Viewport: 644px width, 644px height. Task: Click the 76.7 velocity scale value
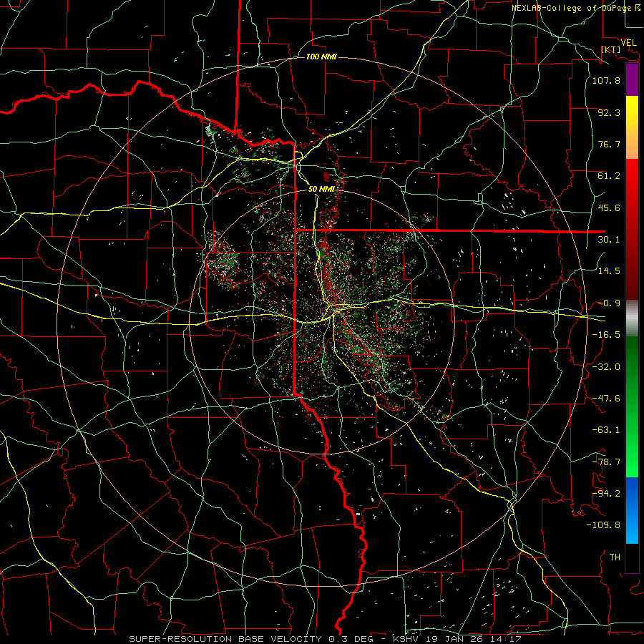point(609,144)
